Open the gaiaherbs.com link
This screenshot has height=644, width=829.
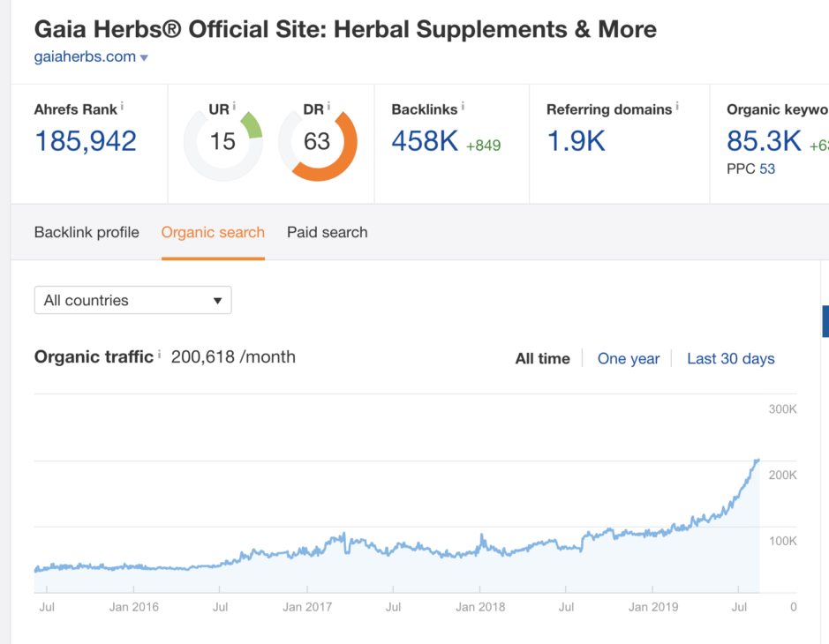pos(85,56)
